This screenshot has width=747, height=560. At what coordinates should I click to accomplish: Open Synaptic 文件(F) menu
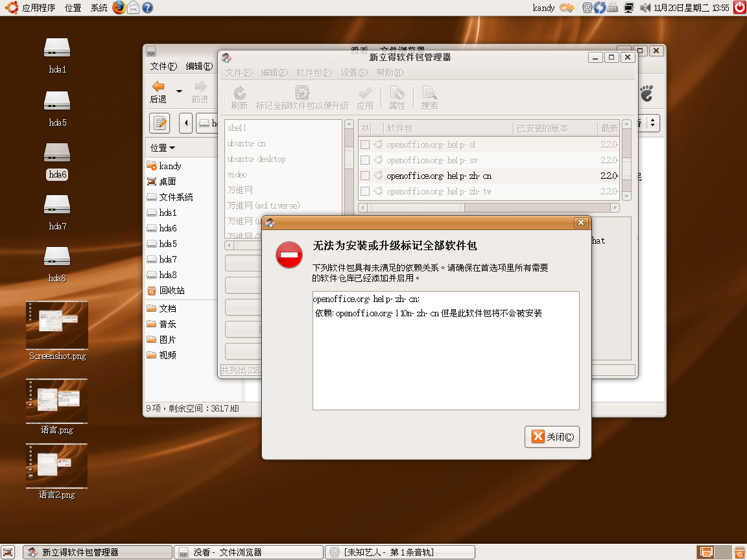[239, 73]
